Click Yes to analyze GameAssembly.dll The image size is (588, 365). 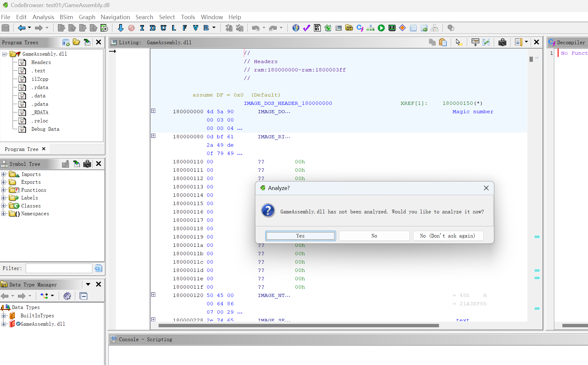[300, 236]
